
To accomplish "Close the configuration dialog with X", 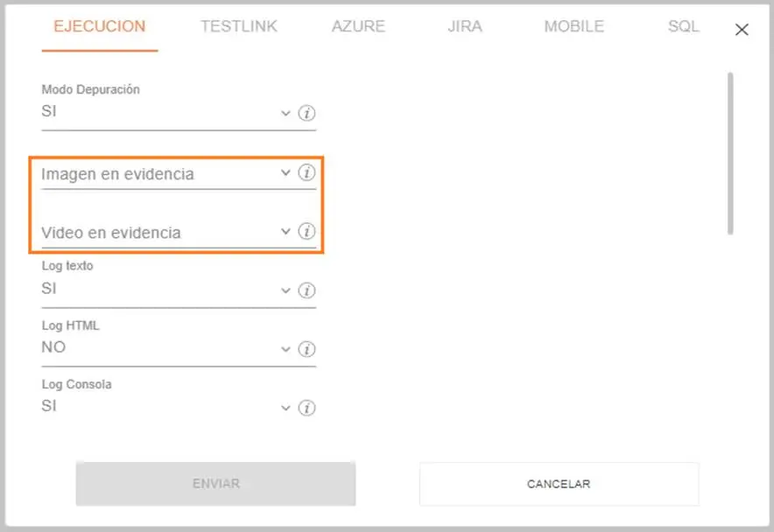I will coord(742,30).
